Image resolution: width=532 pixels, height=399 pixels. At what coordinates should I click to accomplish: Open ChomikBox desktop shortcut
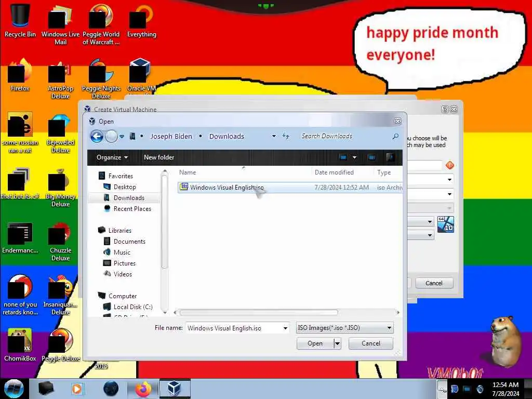(20, 345)
